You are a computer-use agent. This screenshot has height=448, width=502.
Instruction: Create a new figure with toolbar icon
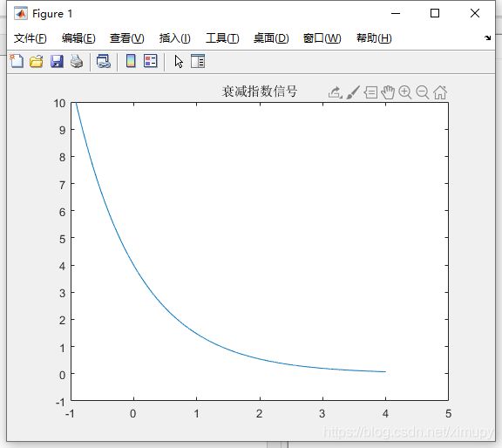point(17,61)
